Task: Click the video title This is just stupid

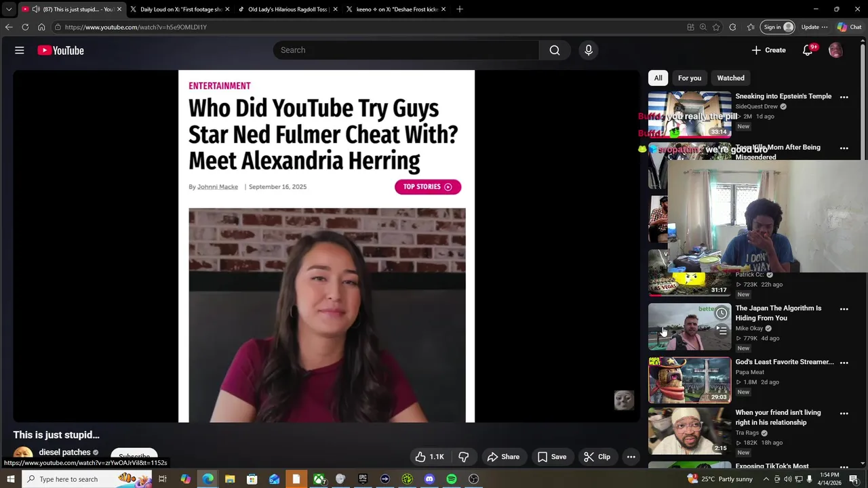Action: click(x=56, y=435)
